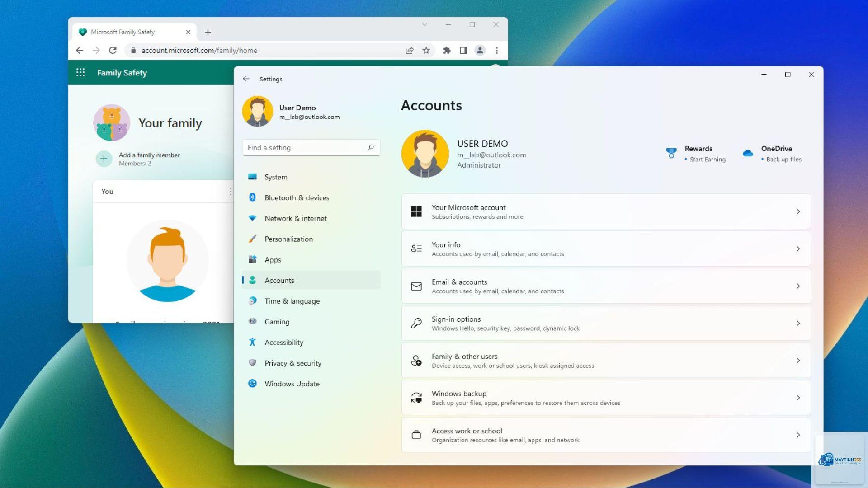Select Network & internet in sidebar

(311, 218)
